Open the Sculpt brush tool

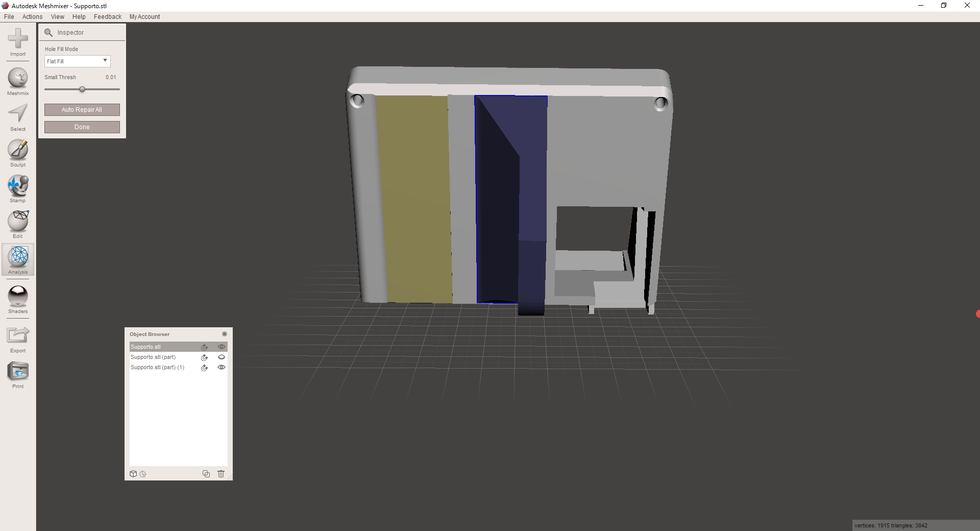pos(18,150)
